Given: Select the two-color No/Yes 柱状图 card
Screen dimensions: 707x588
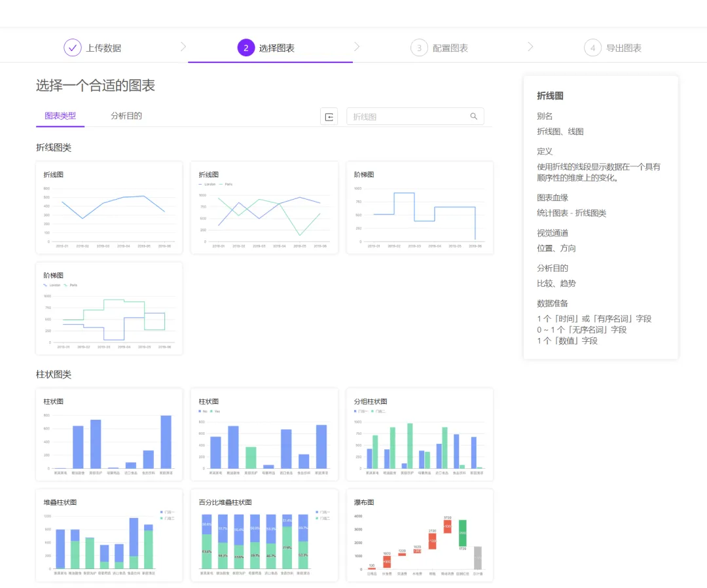Looking at the screenshot, I should [264, 434].
